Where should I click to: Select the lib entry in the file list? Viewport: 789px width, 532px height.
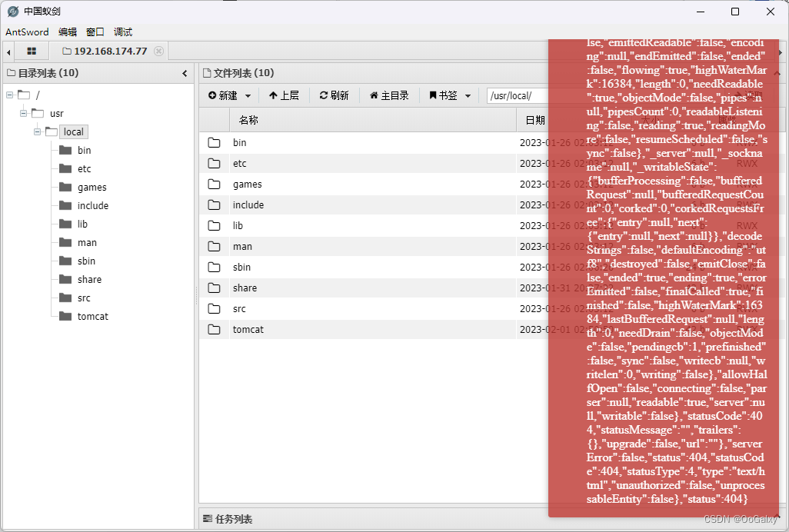pyautogui.click(x=238, y=226)
